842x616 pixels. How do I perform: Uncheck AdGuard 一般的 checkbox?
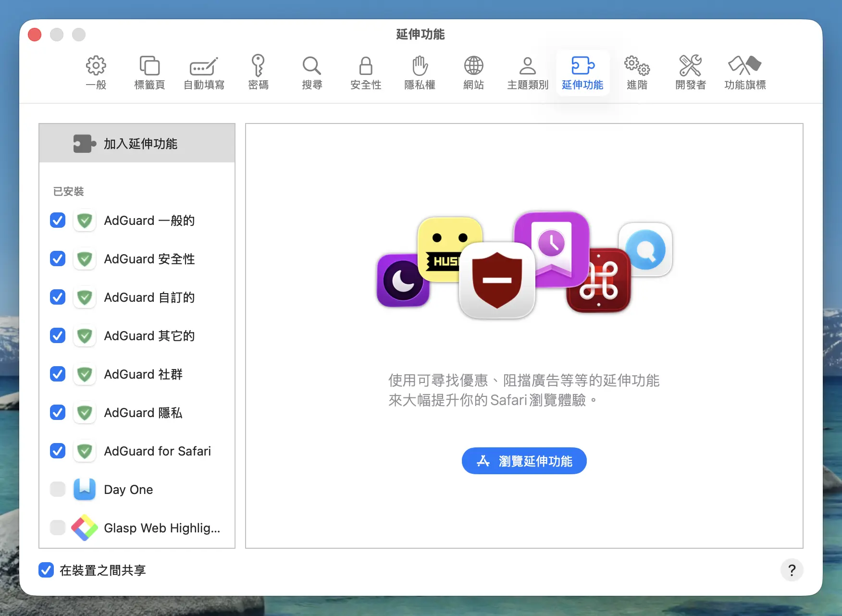pyautogui.click(x=58, y=221)
